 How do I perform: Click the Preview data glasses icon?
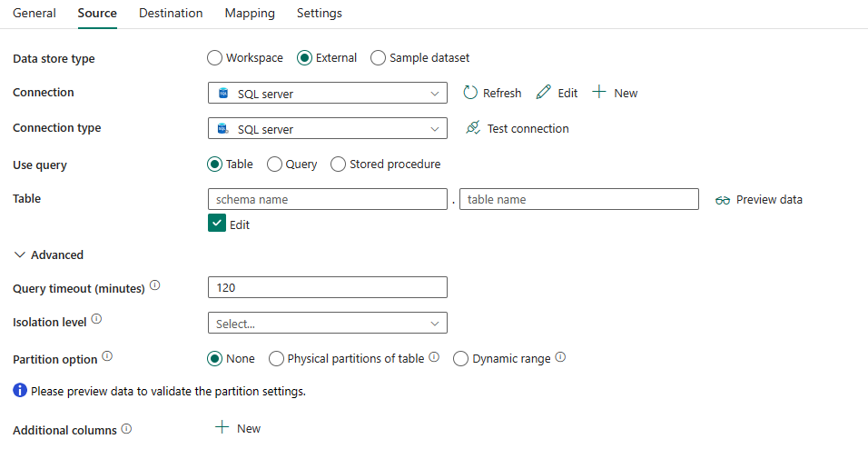(x=723, y=200)
